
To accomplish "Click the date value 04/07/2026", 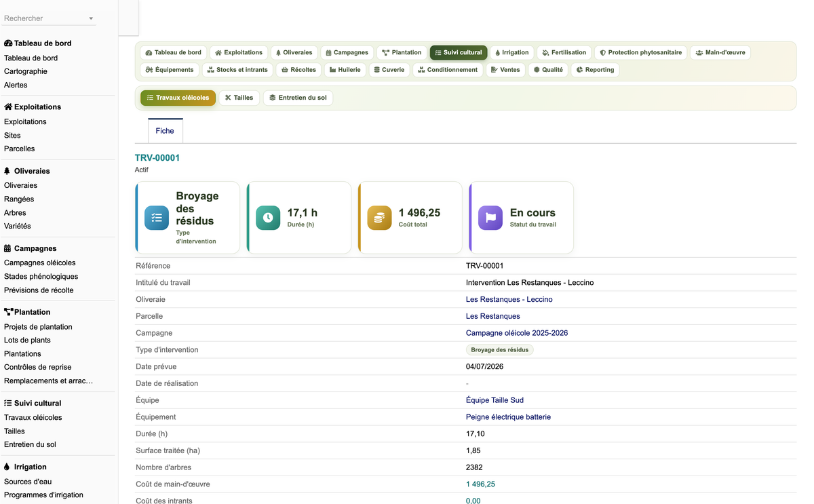I will tap(484, 367).
